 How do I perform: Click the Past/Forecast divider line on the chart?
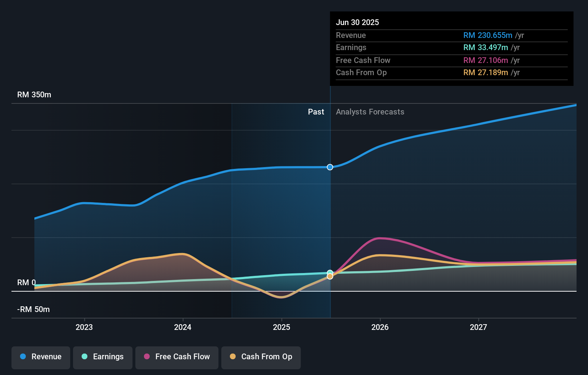[330, 215]
